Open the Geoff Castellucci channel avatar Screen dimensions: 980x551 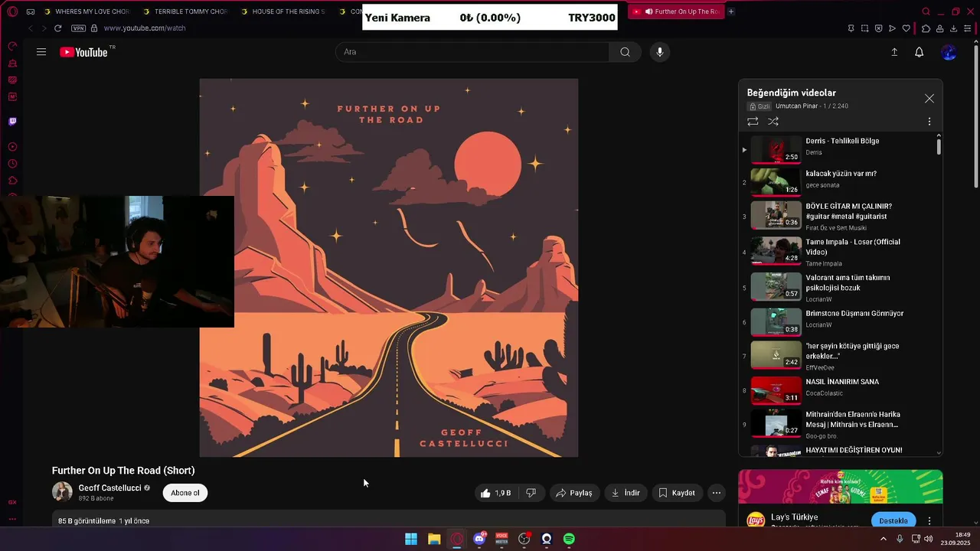(x=62, y=492)
